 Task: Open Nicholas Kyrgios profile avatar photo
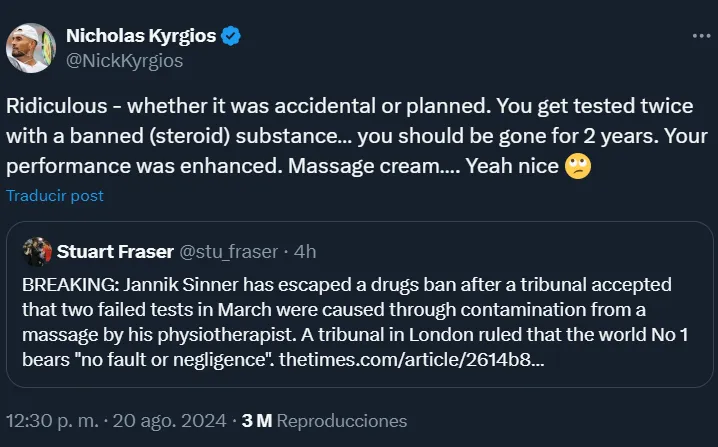[31, 47]
